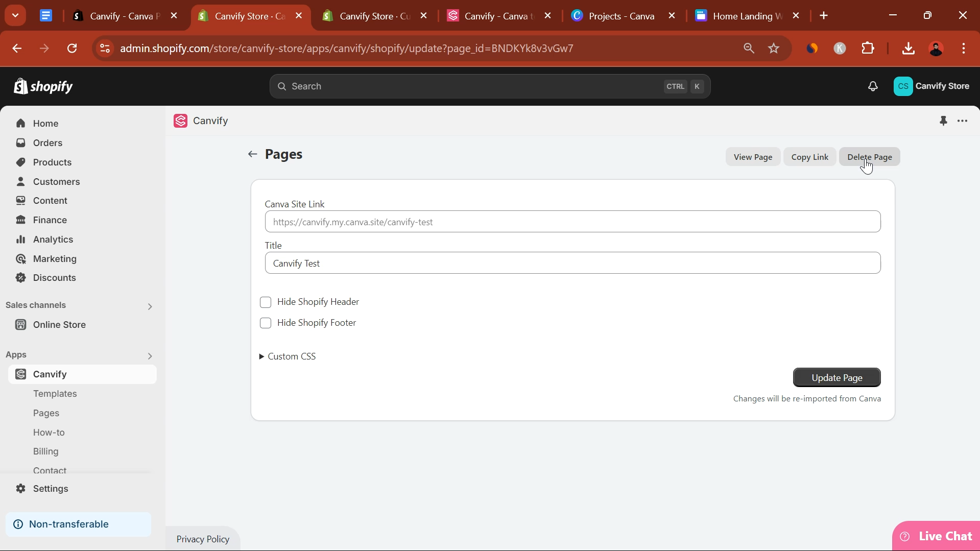Screen dimensions: 980x551
Task: Click the pinned Google Docs tab icon
Action: [x=46, y=16]
